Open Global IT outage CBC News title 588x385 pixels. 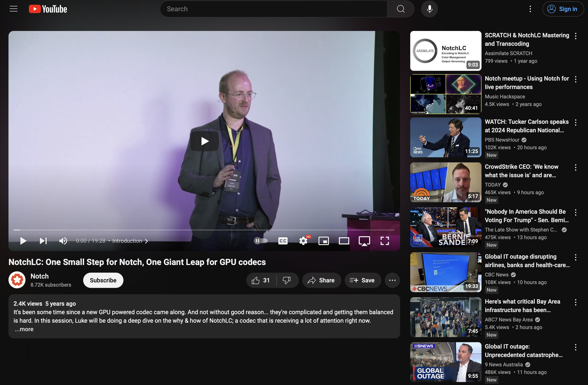pyautogui.click(x=527, y=261)
